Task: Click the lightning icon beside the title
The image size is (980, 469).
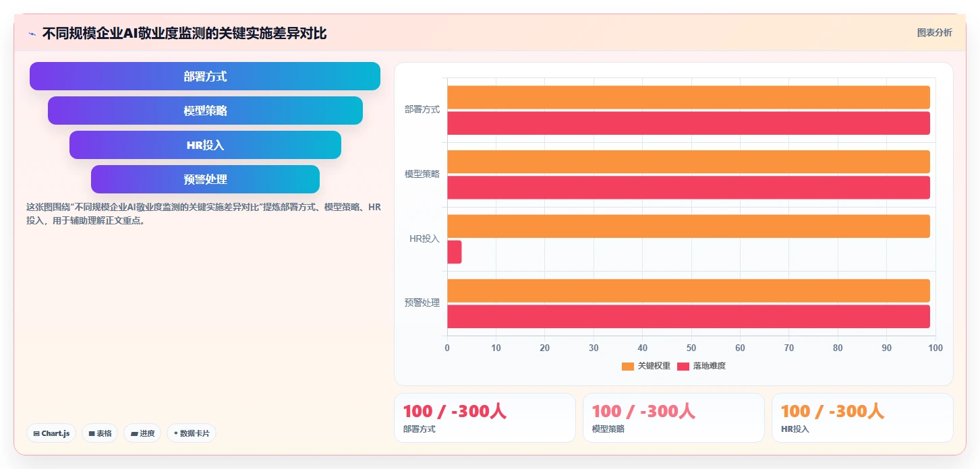Action: coord(32,34)
